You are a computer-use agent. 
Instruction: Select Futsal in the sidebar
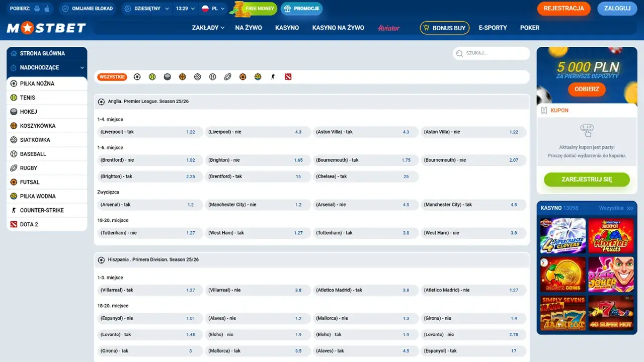(x=47, y=182)
